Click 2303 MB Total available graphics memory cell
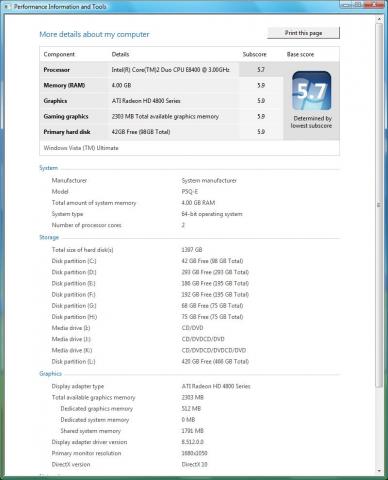The image size is (388, 480). (165, 116)
